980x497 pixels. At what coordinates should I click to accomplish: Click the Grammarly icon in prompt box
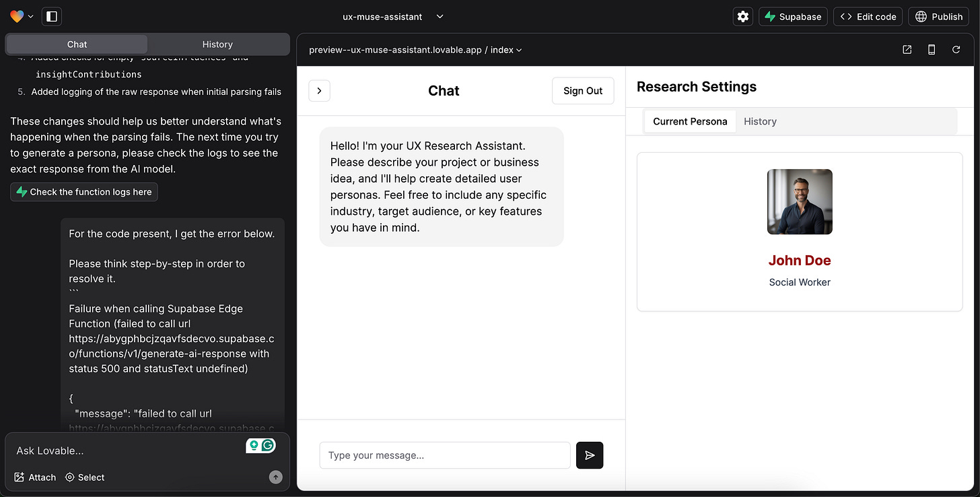(268, 445)
